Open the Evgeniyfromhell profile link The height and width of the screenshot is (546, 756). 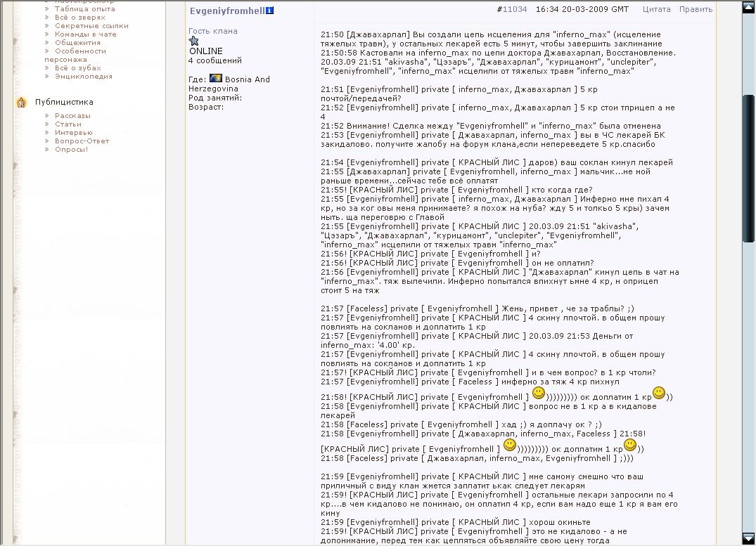tap(227, 11)
